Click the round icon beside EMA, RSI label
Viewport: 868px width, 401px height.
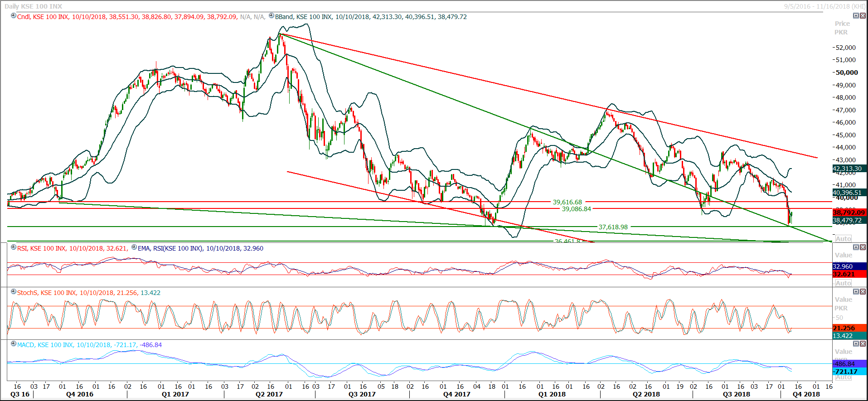pyautogui.click(x=134, y=247)
